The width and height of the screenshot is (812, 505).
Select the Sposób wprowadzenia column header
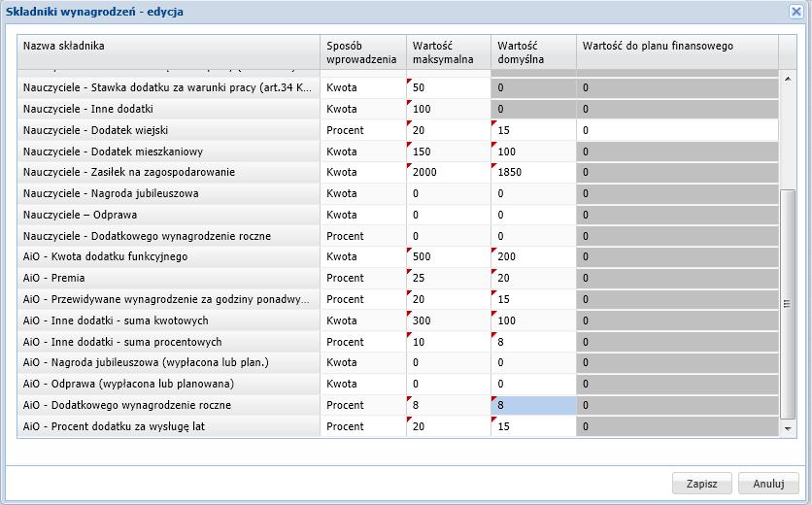pos(363,51)
